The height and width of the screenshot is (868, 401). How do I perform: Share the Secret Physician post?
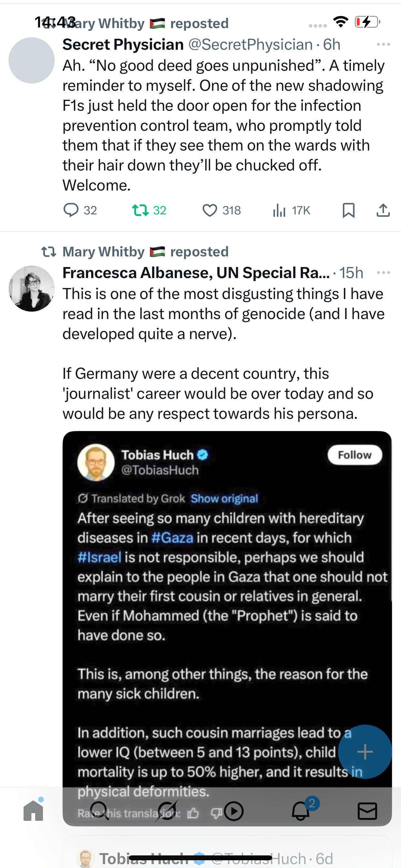coord(383,210)
